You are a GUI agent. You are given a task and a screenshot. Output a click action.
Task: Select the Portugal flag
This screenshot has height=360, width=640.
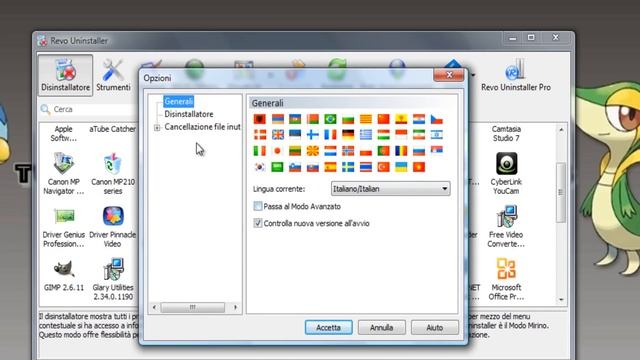(383, 151)
